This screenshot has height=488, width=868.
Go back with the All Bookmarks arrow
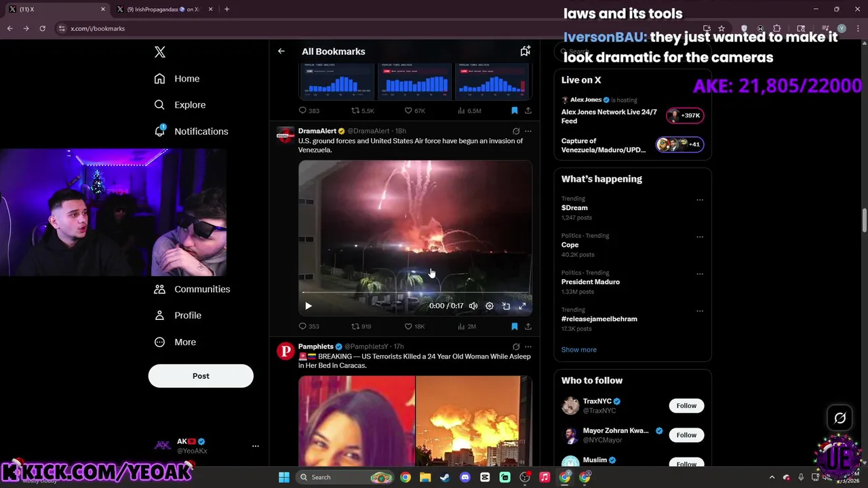coord(281,52)
